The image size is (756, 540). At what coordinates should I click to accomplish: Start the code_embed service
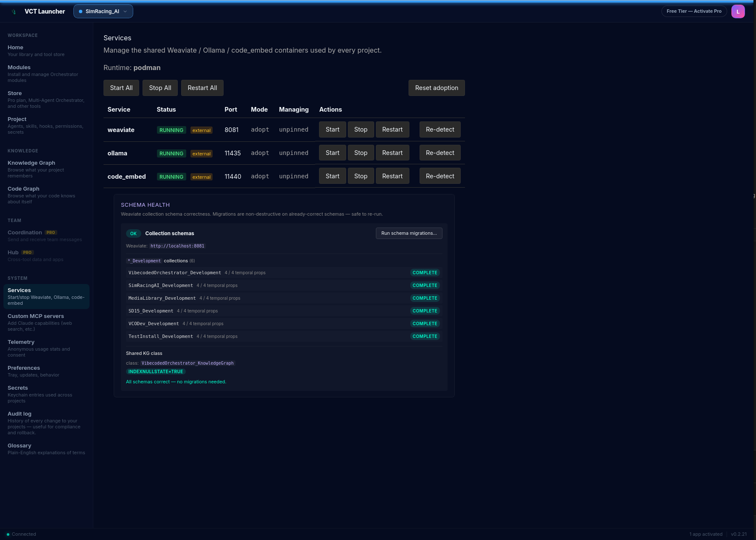(x=333, y=176)
